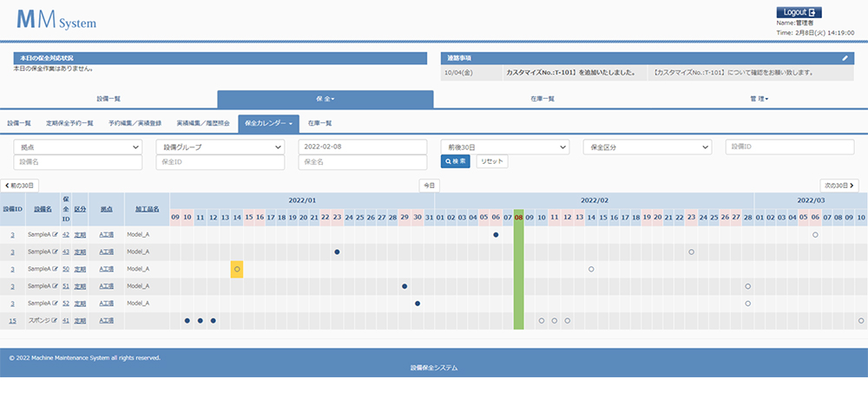Switch to 定期保全予約一覧 sub-tab
Image resolution: width=868 pixels, height=399 pixels.
pyautogui.click(x=69, y=123)
